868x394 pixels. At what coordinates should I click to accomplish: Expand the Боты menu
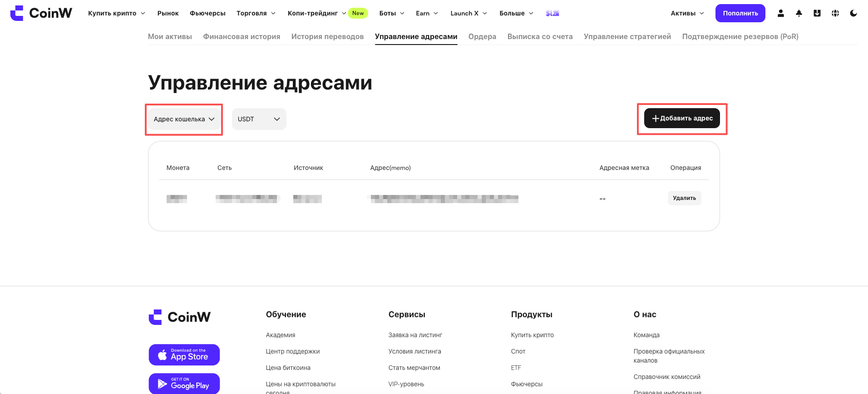pos(392,13)
